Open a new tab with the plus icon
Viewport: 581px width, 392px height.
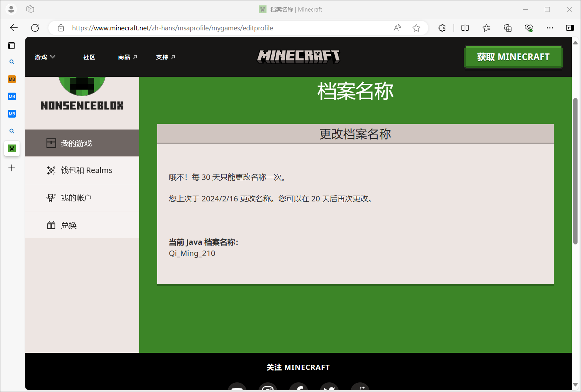(x=12, y=168)
